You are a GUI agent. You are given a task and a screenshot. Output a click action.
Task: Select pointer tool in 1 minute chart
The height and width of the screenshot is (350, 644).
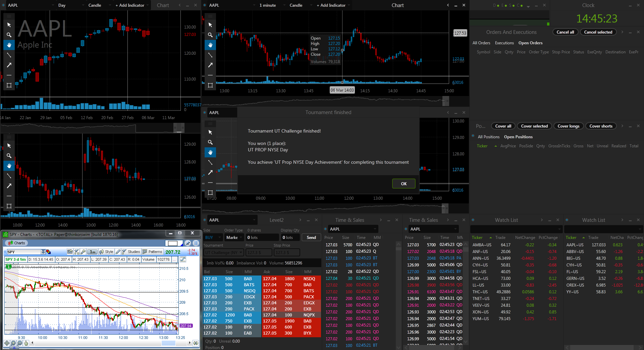pos(210,25)
